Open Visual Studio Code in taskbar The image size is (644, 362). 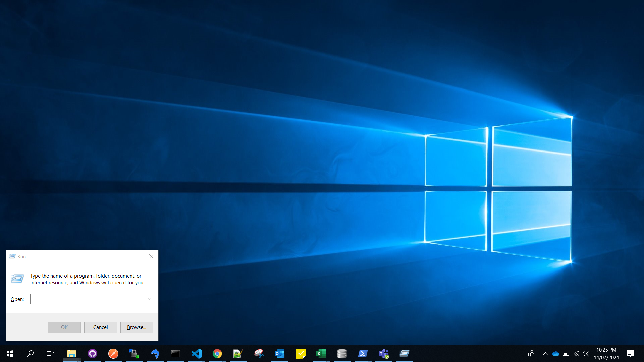196,353
